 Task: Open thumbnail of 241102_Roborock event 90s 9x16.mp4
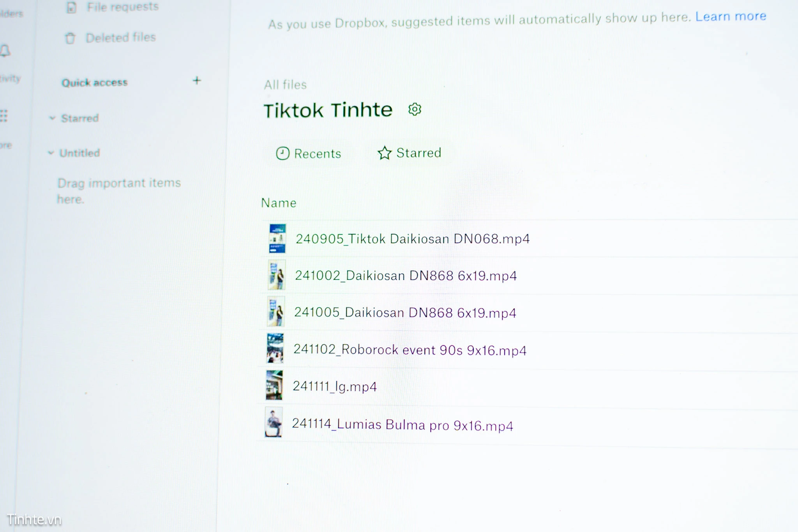pyautogui.click(x=275, y=348)
